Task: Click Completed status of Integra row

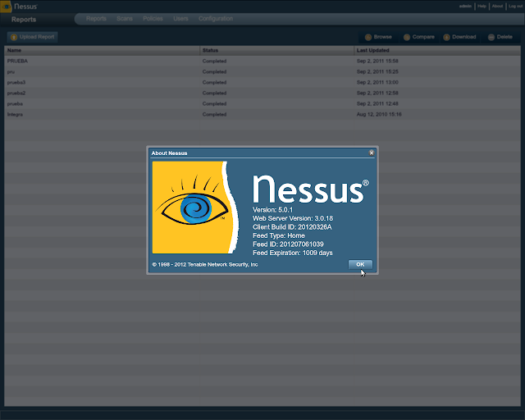Action: point(214,115)
